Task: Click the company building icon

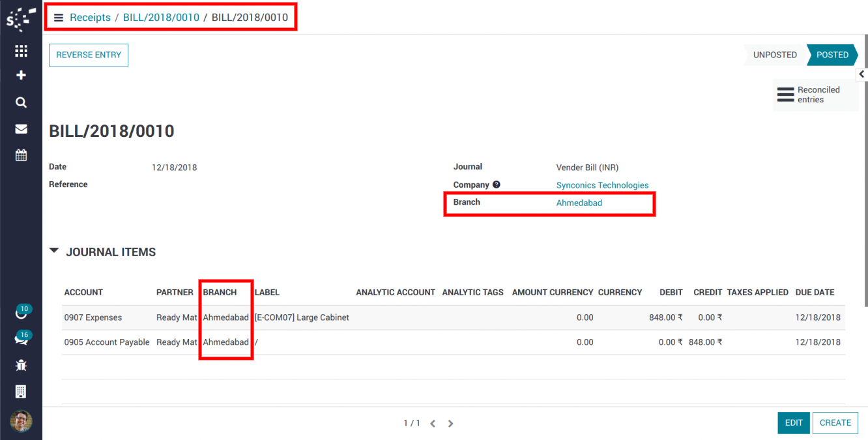Action: point(21,391)
